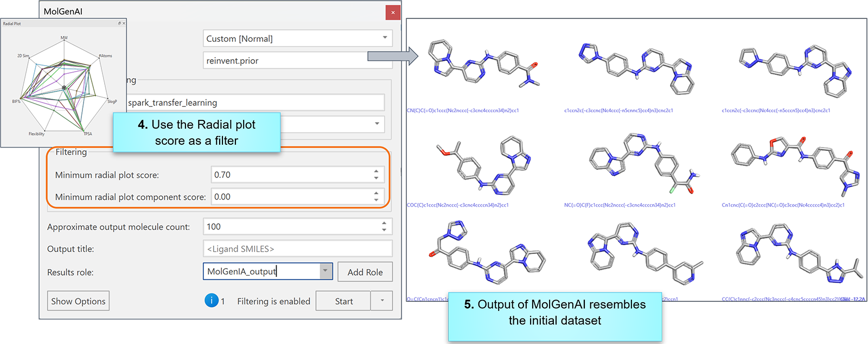The image size is (868, 344).
Task: Increase approximate output molecule count
Action: click(x=384, y=223)
